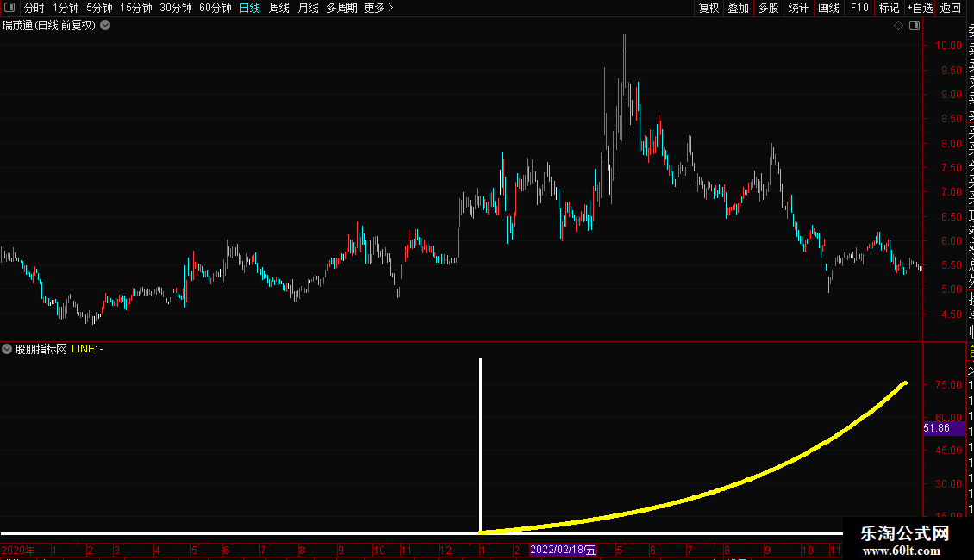The height and width of the screenshot is (560, 974).
Task: Open the 画线 drawing tools
Action: pyautogui.click(x=828, y=8)
